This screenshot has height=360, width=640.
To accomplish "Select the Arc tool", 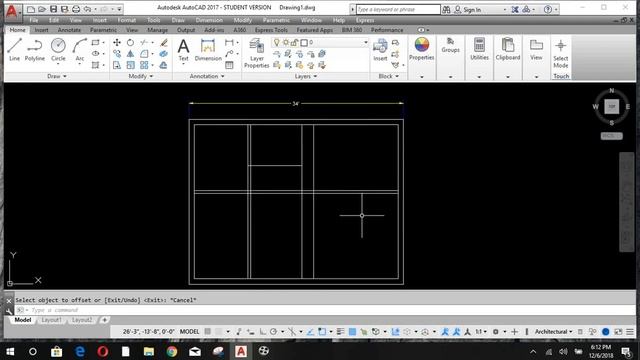I will (80, 50).
